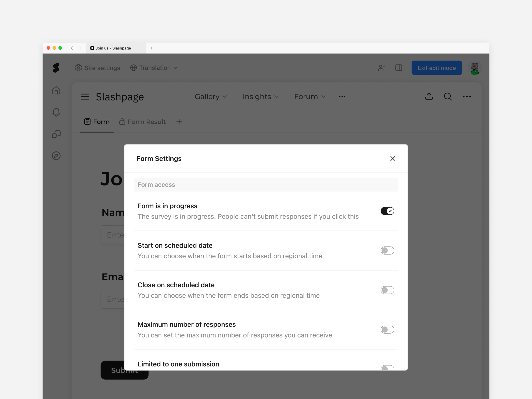Toggle off Form is in progress
532x399 pixels.
pos(387,211)
